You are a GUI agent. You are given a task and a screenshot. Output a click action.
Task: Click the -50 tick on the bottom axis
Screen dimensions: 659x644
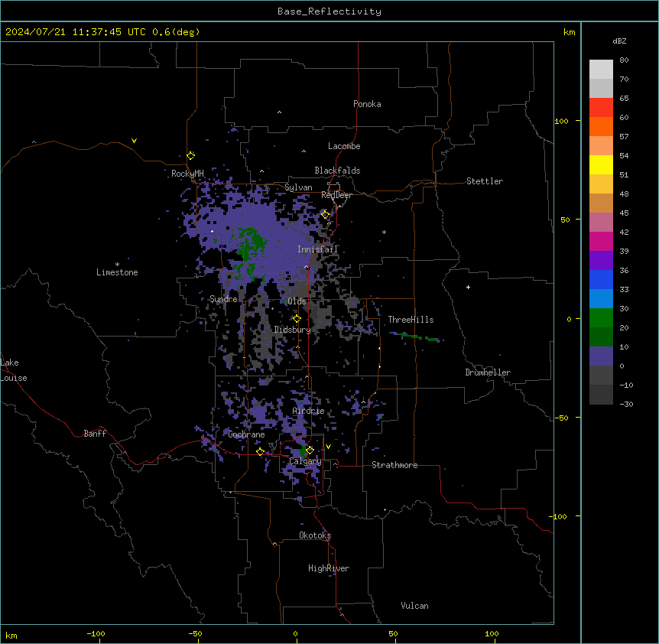[x=195, y=633]
